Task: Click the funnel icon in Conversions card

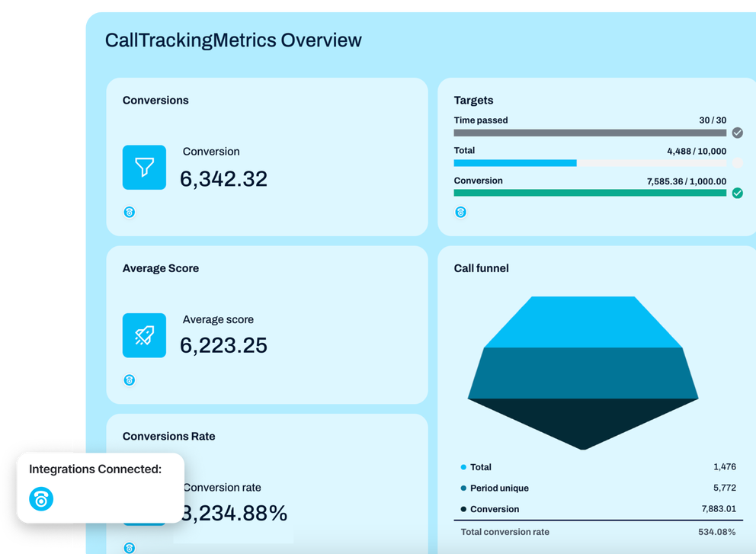Action: tap(144, 168)
